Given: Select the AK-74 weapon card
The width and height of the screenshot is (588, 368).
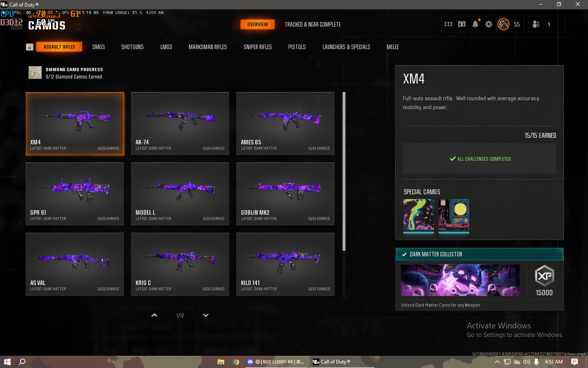Looking at the screenshot, I should tap(180, 123).
